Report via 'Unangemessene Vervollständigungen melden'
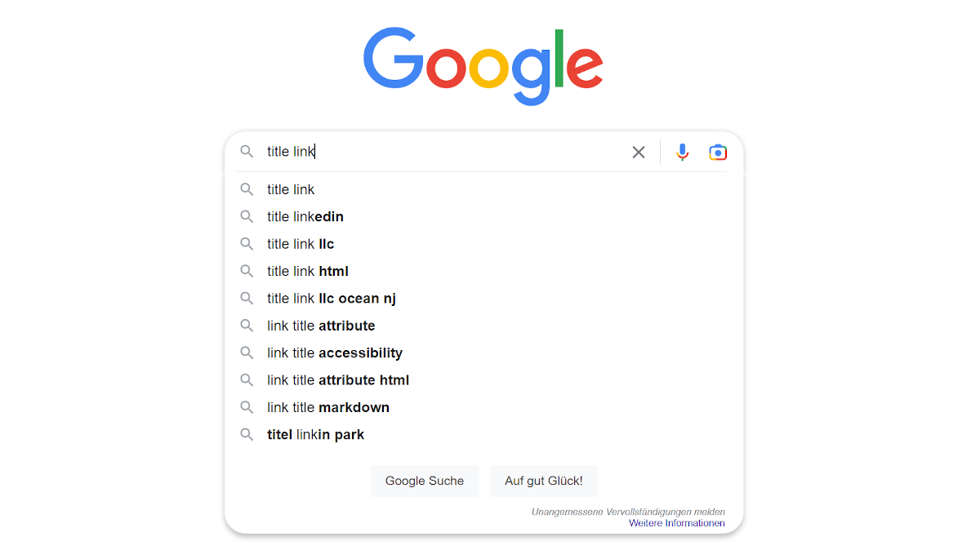The image size is (980, 559). [x=627, y=511]
